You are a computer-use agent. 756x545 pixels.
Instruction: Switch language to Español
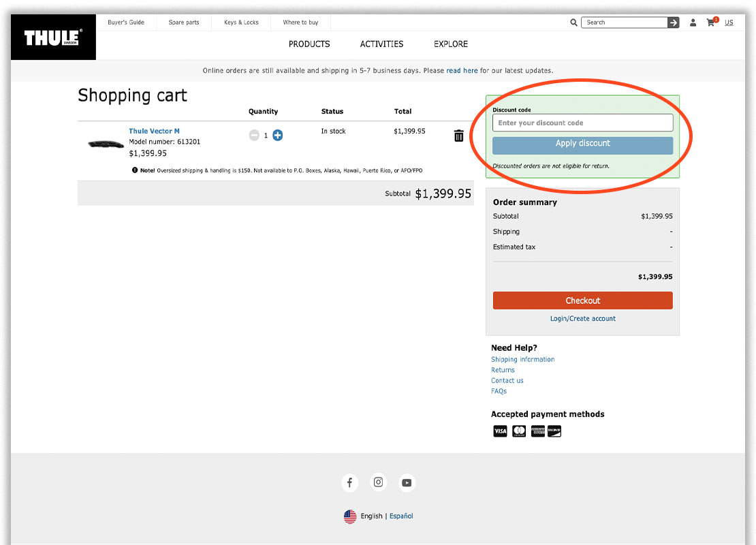401,516
